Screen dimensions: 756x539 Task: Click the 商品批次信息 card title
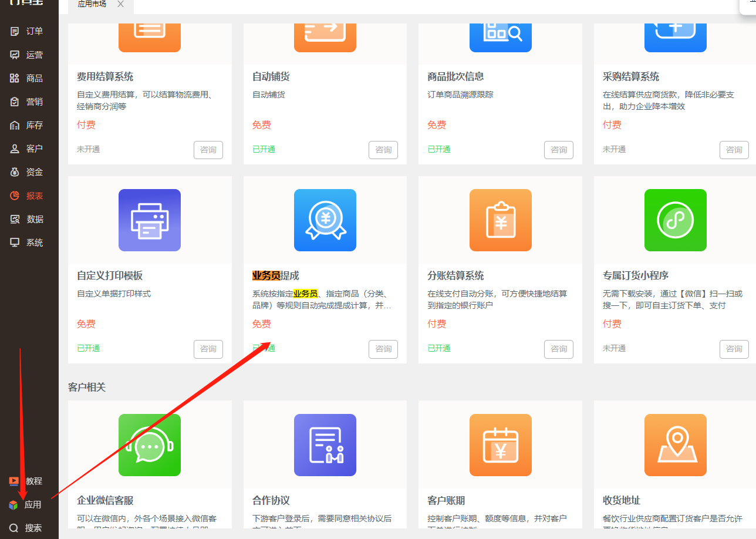point(456,76)
